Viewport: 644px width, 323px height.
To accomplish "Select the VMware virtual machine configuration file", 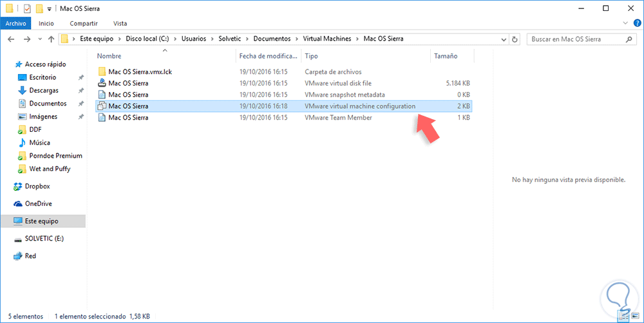I will (x=283, y=106).
